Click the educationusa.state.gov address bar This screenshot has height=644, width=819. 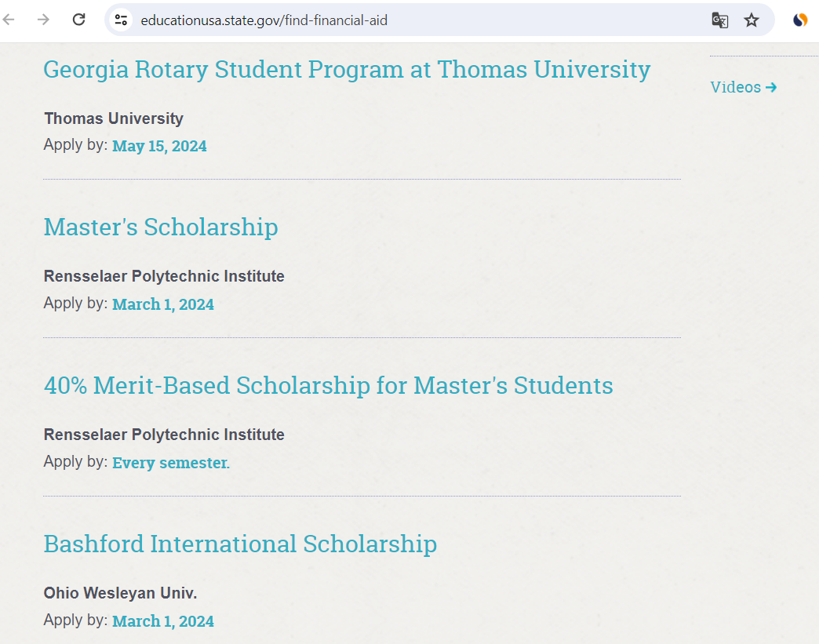[392, 20]
